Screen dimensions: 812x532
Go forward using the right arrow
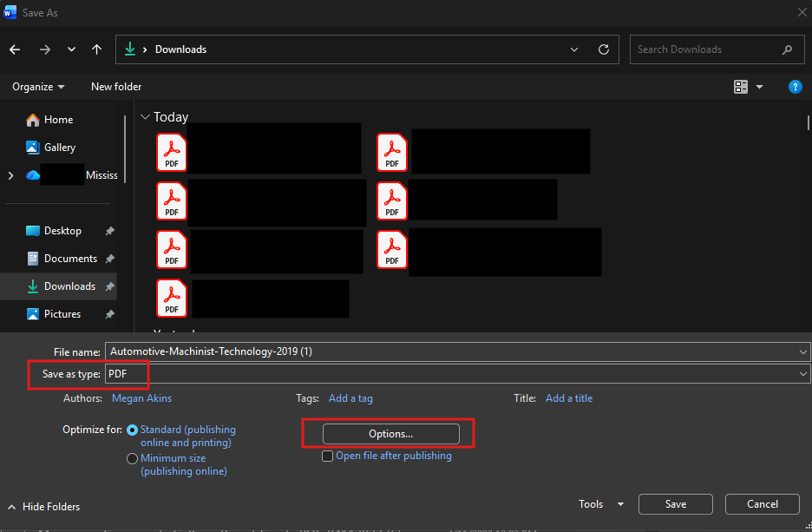point(45,49)
